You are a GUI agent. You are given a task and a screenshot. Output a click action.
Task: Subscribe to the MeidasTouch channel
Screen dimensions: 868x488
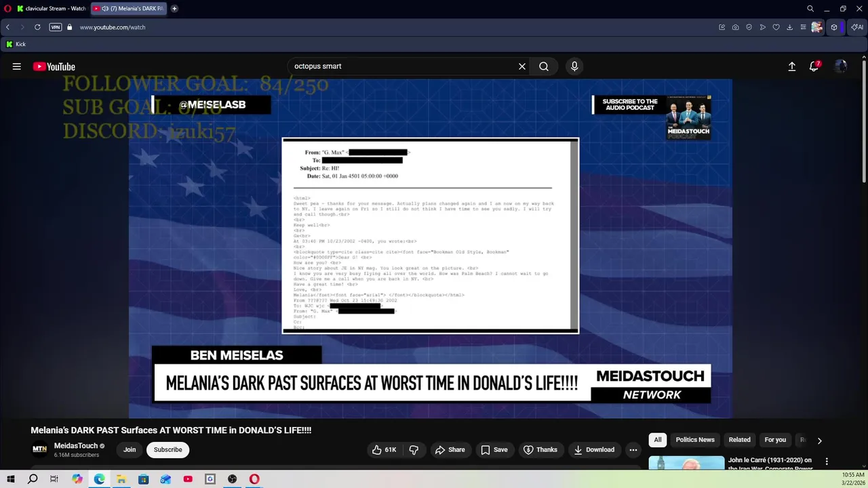[167, 449]
